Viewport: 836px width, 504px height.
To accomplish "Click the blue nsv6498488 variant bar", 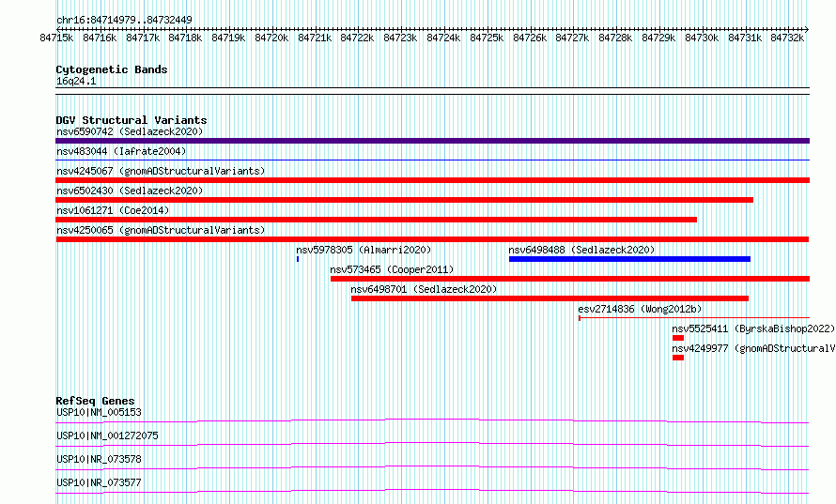I will coord(629,259).
